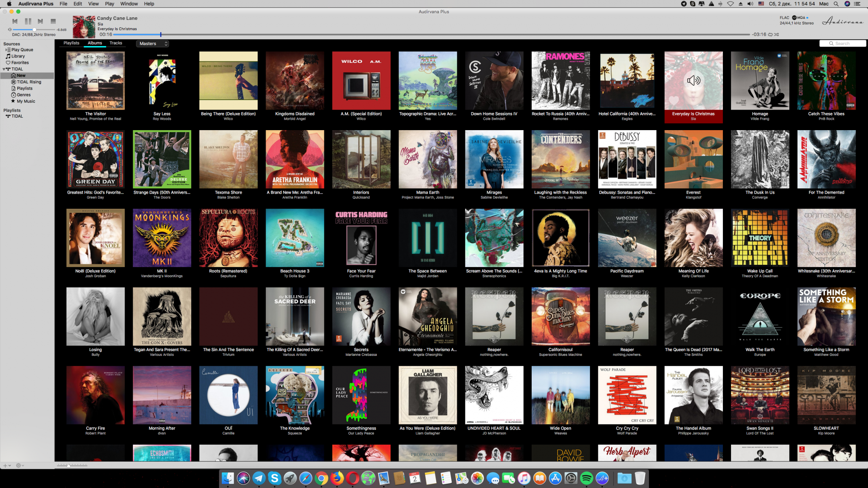The image size is (868, 488).
Task: Open the Everyday Is Christmas playing album
Action: pos(693,80)
